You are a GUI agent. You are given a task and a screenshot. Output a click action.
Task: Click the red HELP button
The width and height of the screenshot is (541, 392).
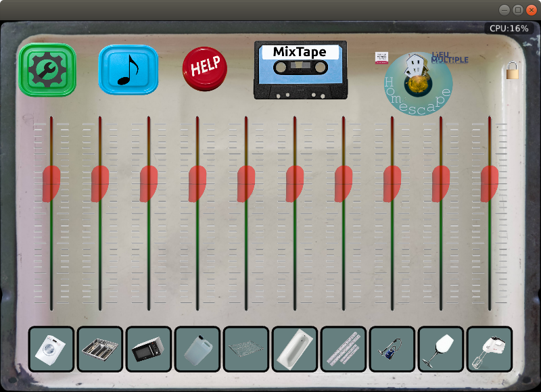pyautogui.click(x=205, y=69)
